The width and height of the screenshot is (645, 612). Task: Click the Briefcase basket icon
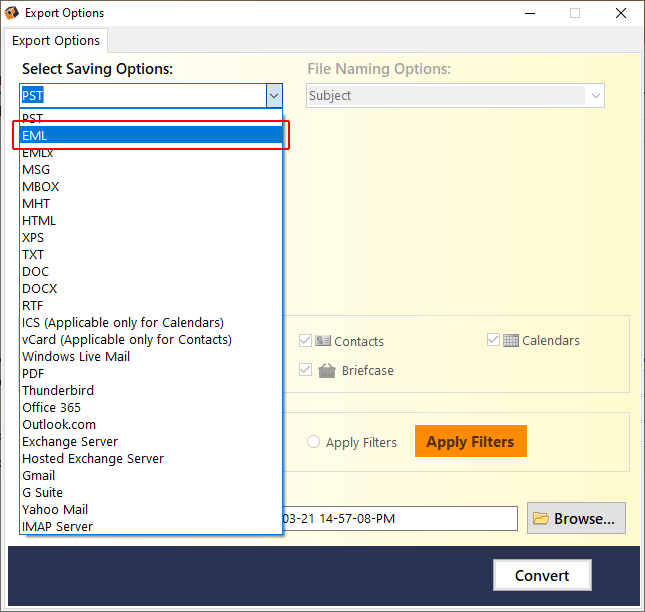pos(327,370)
